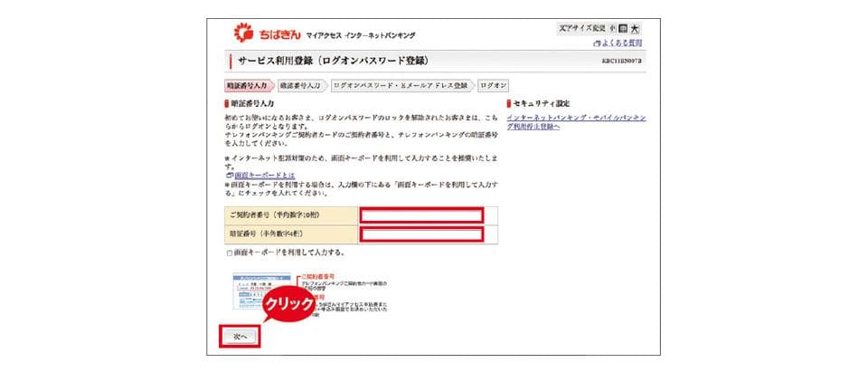Set font size to medium (中)

[x=623, y=28]
